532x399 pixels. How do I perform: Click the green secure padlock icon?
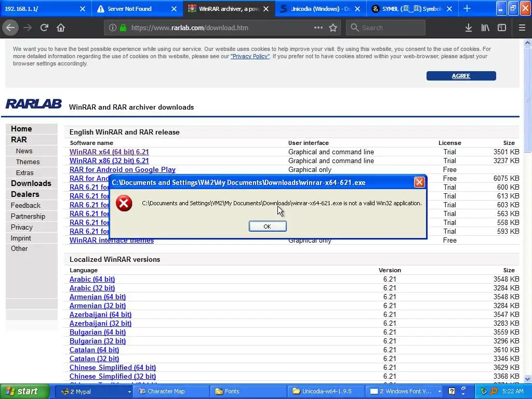(x=123, y=28)
